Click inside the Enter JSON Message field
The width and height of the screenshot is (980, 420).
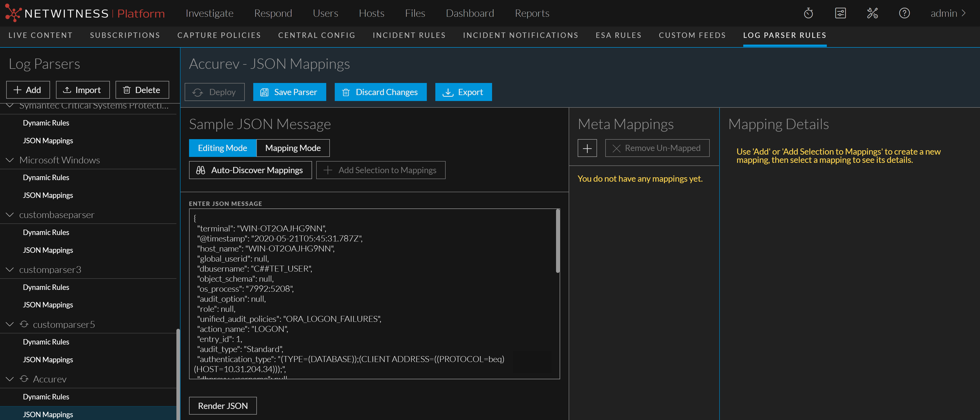374,293
